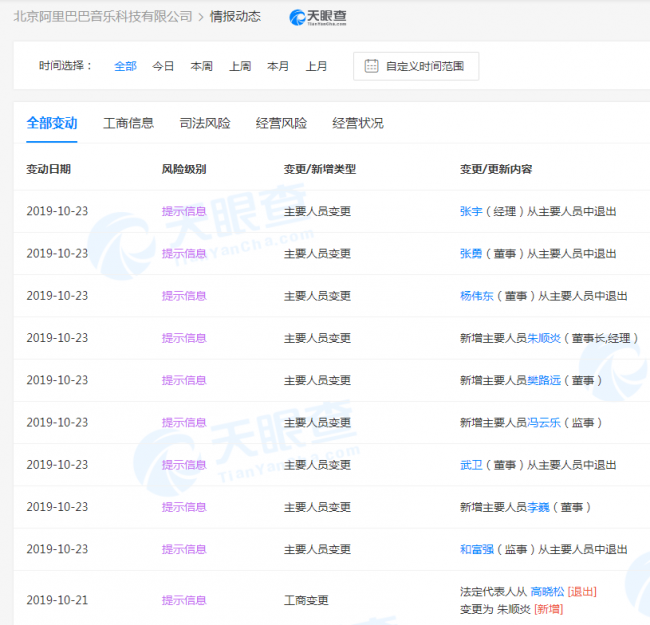Click 提示信息 in the 工商变更 row

click(184, 600)
